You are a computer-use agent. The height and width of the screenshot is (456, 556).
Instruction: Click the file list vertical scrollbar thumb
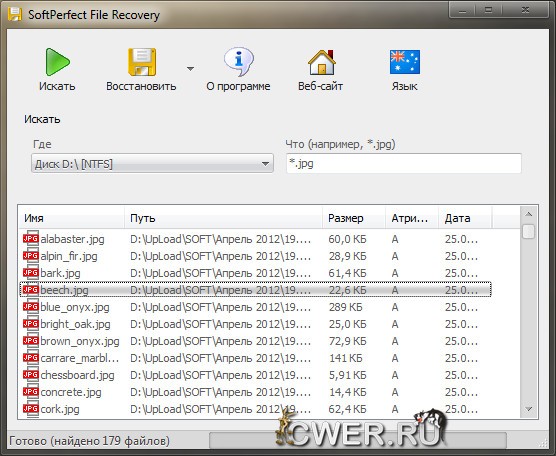coord(528,231)
